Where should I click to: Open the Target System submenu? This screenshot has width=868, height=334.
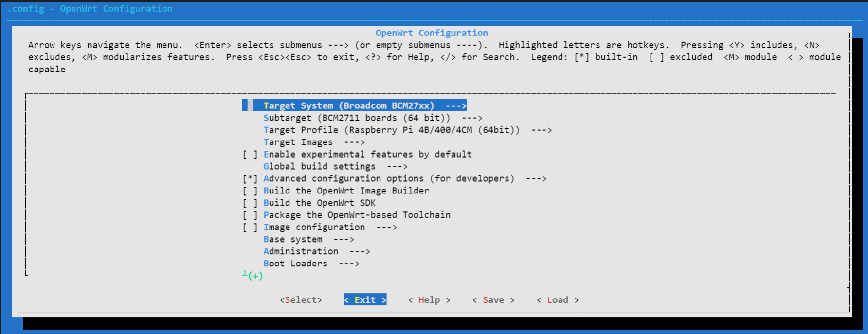[354, 105]
